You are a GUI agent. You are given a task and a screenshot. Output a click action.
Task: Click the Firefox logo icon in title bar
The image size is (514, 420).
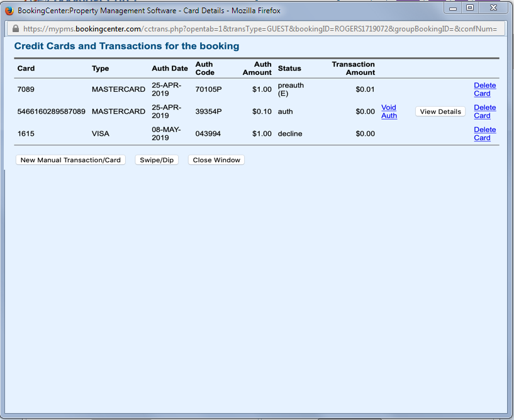9,11
